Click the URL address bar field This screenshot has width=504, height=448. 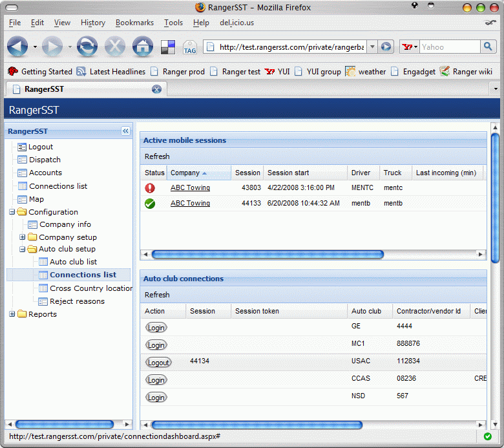(291, 47)
